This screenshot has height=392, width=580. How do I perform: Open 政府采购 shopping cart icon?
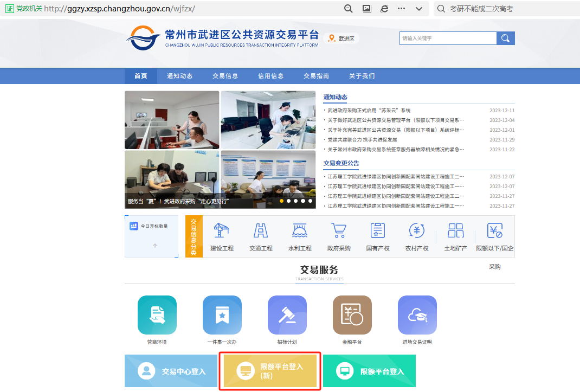339,231
